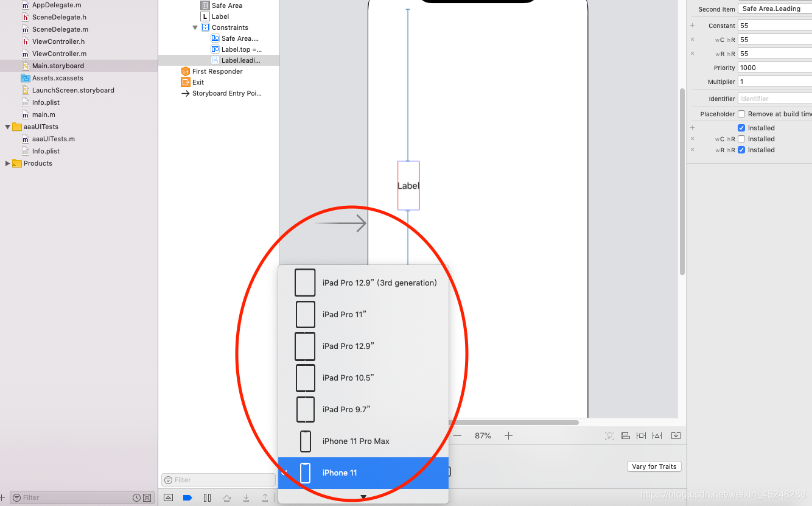Check the wC hR Installed checkbox

click(741, 139)
